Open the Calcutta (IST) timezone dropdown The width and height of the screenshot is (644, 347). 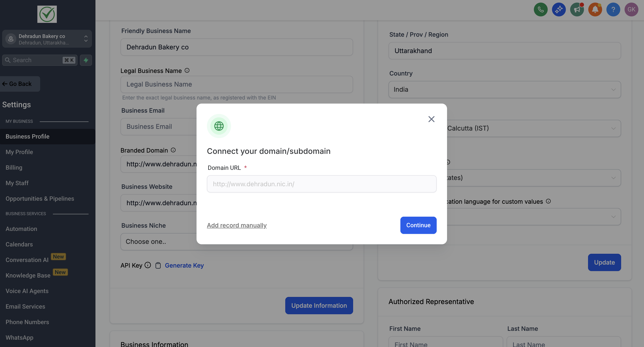click(533, 128)
